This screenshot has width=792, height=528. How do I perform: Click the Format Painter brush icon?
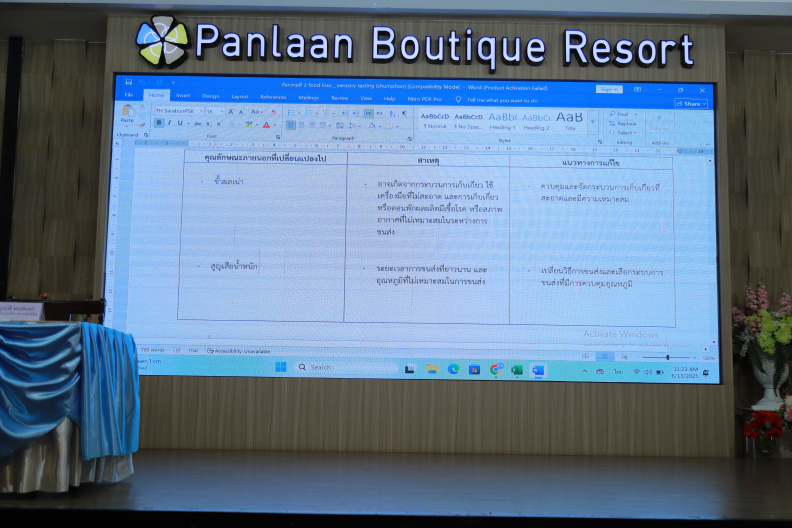[142, 124]
